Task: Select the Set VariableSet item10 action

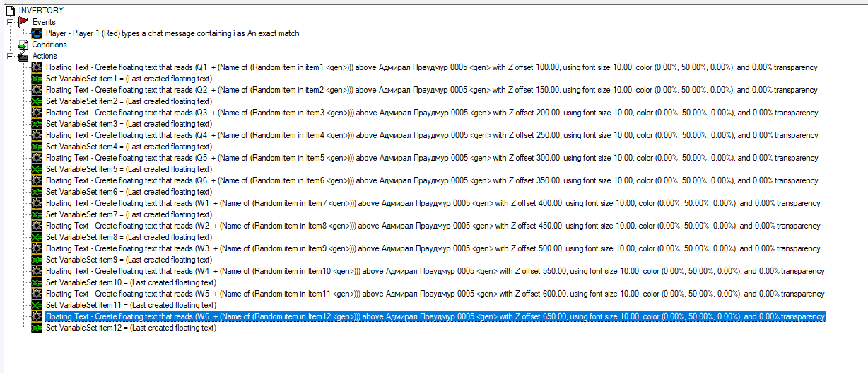Action: (131, 282)
